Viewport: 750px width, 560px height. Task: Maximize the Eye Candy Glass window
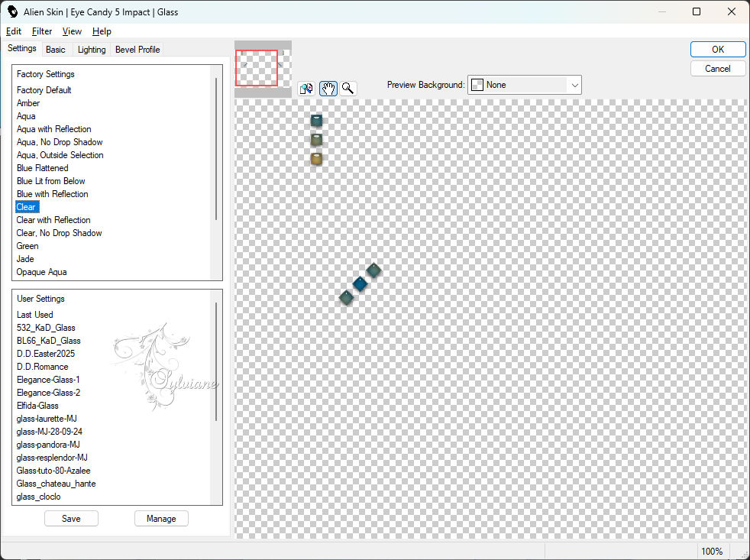(x=697, y=11)
